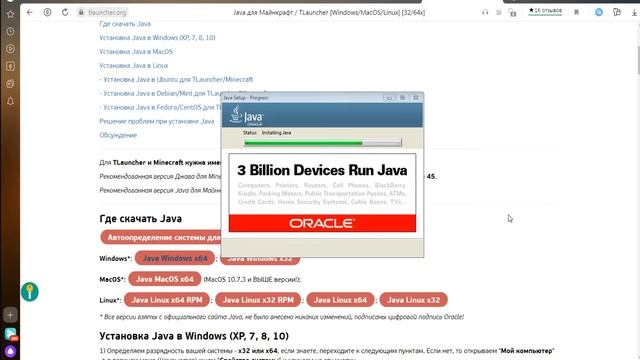
Task: Download Java Linux x32 RPM
Action: click(258, 300)
